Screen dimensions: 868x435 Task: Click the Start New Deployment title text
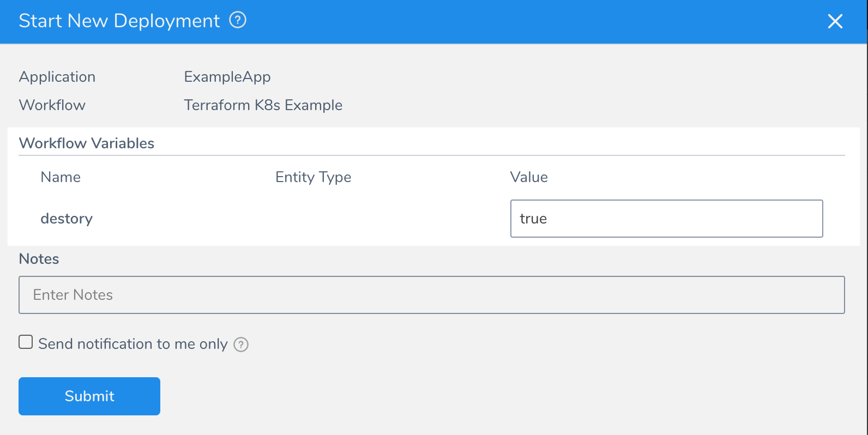tap(119, 21)
